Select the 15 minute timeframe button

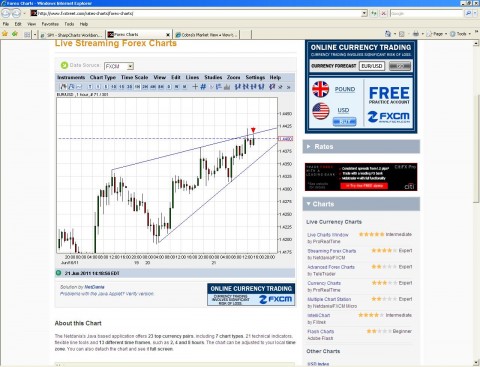121,87
